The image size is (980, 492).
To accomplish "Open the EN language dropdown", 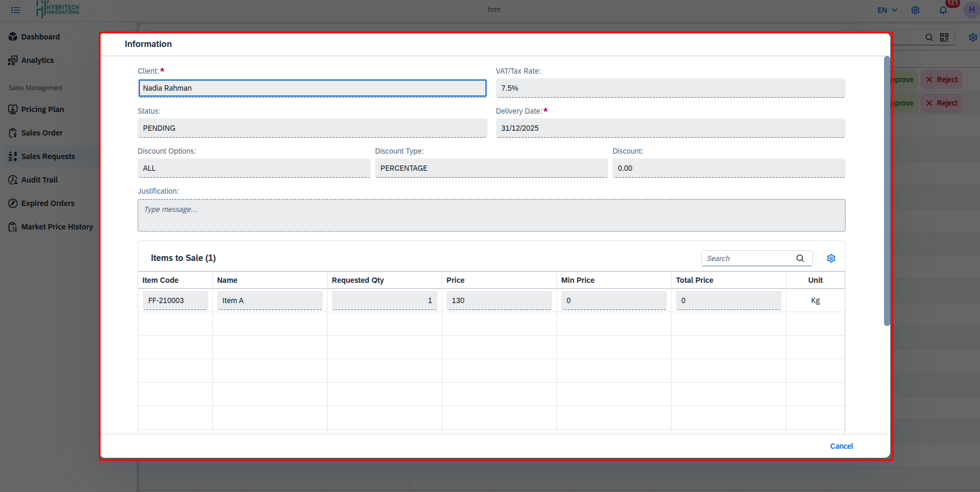I will [x=886, y=10].
